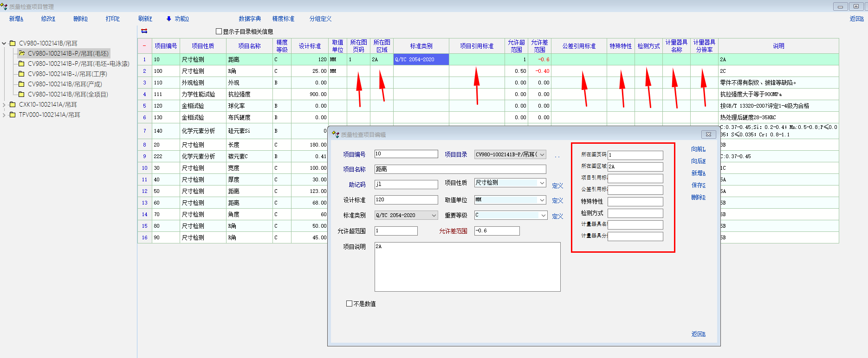Screen dimensions: 868x358
Task: Click the blue down-arrow 功能 icon
Action: click(x=169, y=19)
